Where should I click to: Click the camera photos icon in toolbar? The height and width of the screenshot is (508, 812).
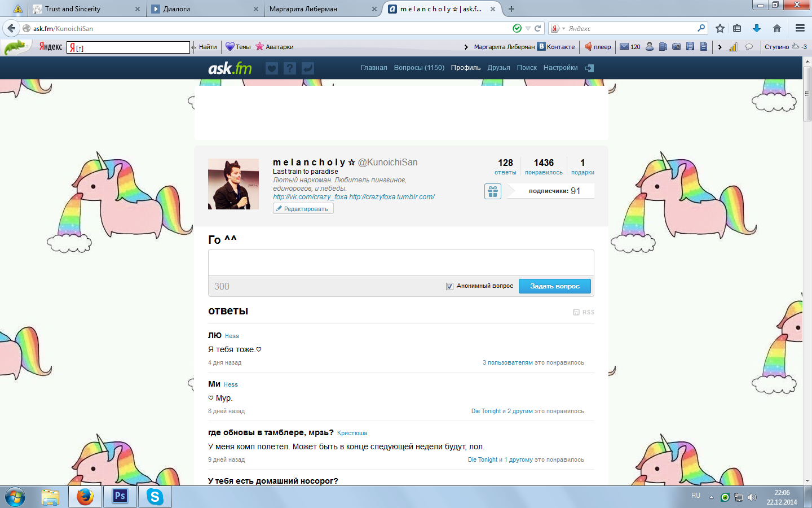pyautogui.click(x=677, y=47)
